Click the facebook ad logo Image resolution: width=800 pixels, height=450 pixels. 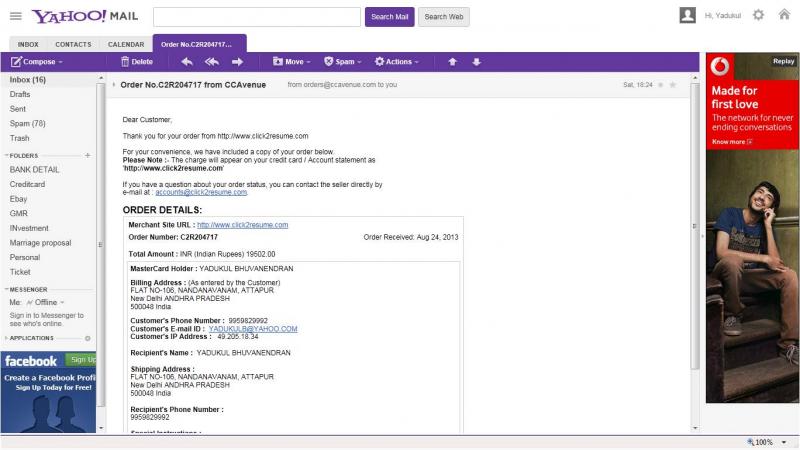(x=31, y=361)
